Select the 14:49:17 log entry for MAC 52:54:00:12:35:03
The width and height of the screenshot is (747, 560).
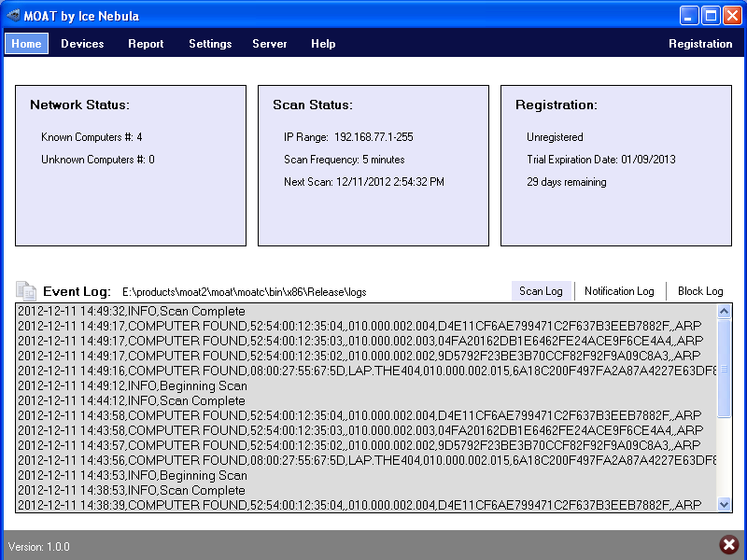pyautogui.click(x=366, y=341)
